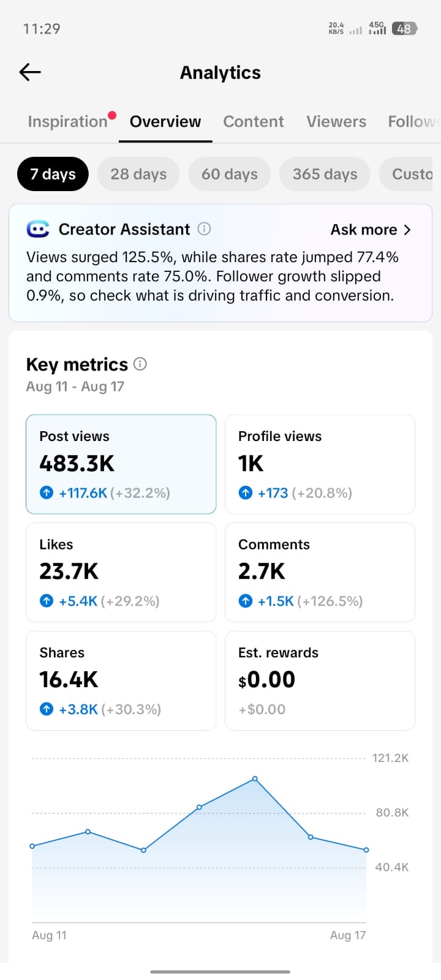
Task: Select the 7 days range chip
Action: [53, 174]
